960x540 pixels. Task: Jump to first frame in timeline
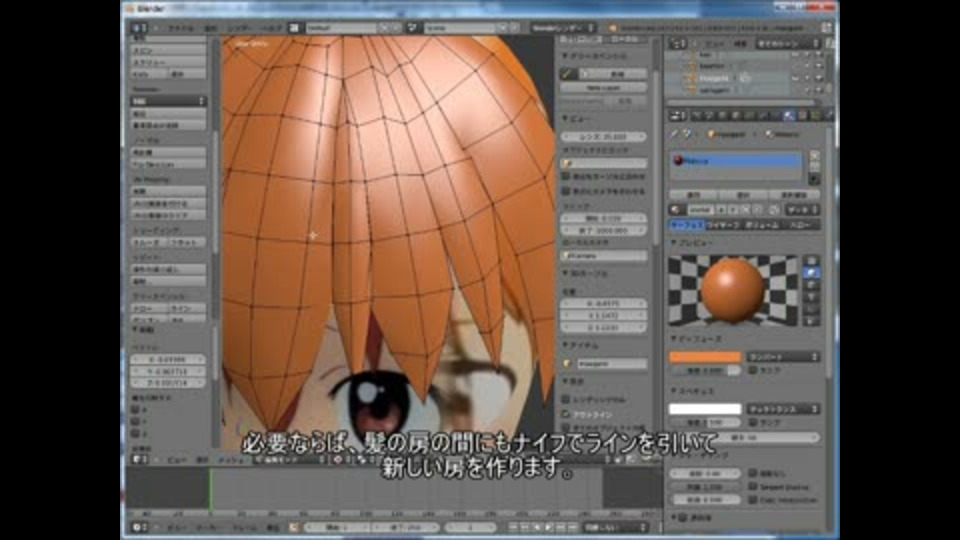(514, 527)
